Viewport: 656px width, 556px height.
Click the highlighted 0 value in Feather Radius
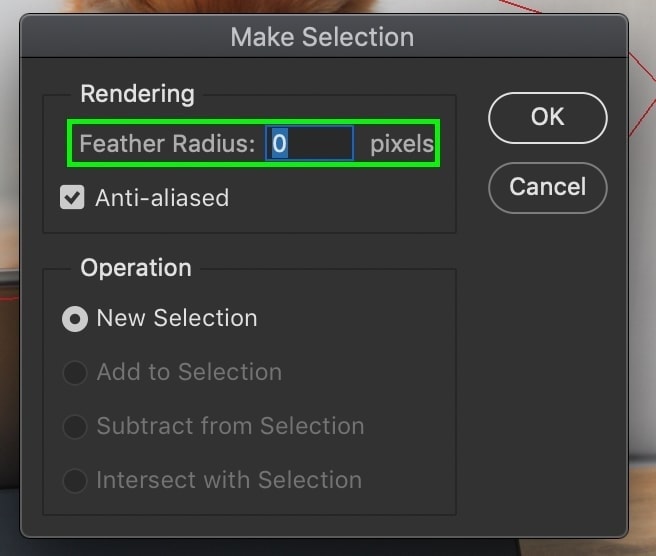pos(279,143)
